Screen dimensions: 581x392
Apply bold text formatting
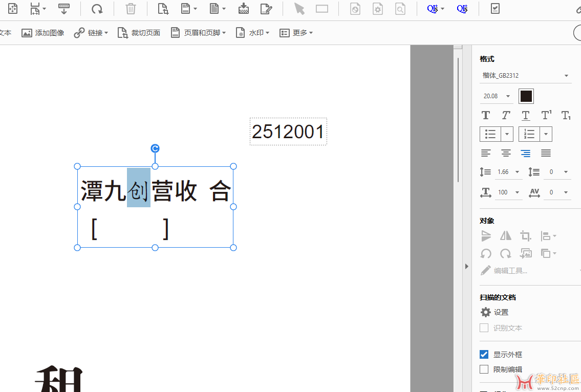click(x=486, y=115)
